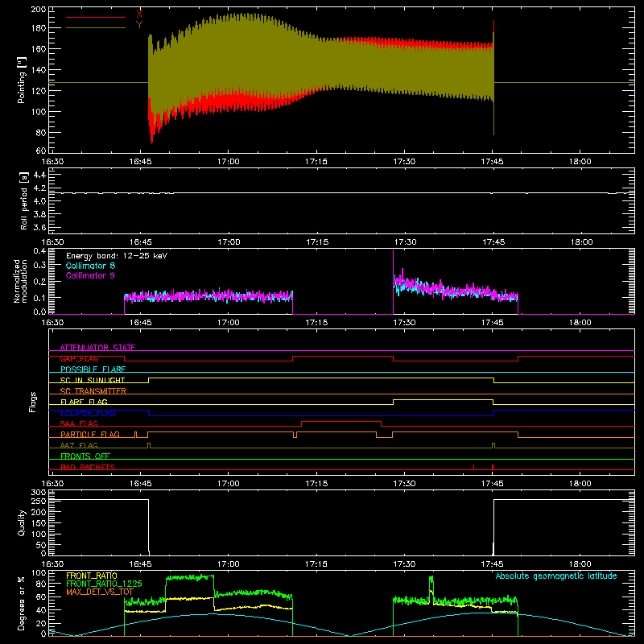The height and width of the screenshot is (644, 644).
Task: Click the FRONTS_OFF flag label
Action: tap(85, 456)
